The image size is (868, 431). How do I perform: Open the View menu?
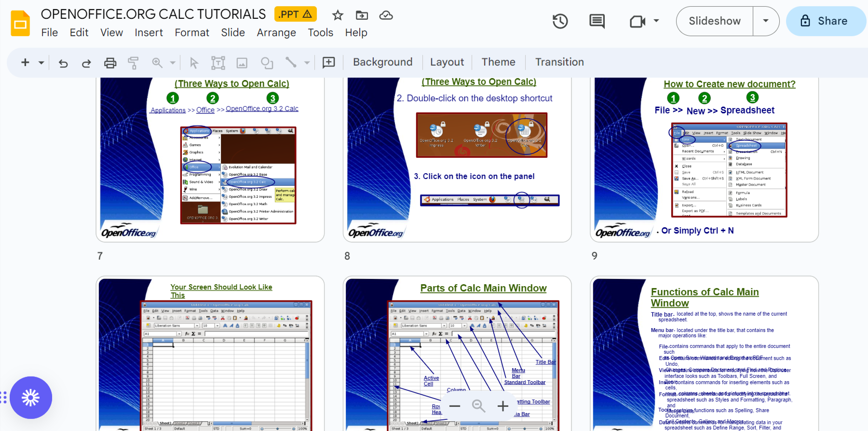(111, 33)
